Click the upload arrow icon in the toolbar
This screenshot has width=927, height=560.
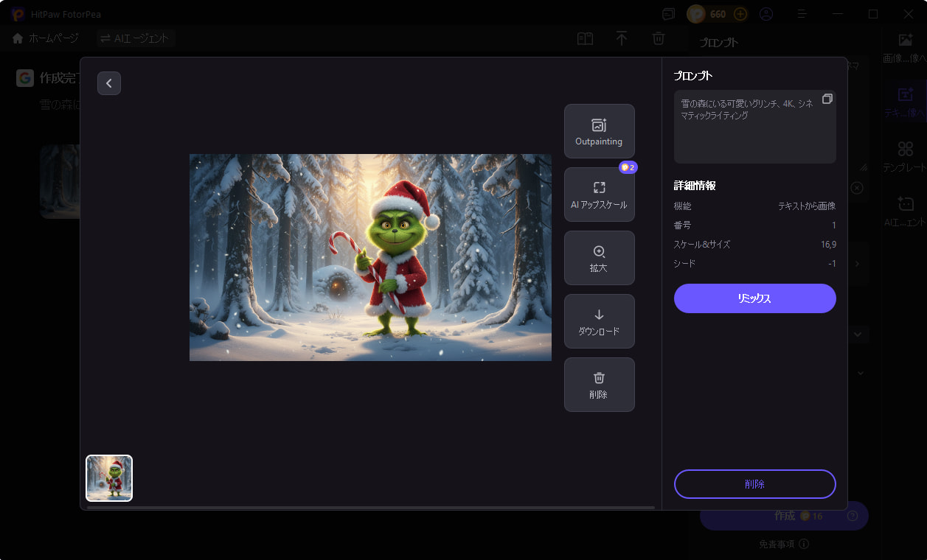(622, 39)
